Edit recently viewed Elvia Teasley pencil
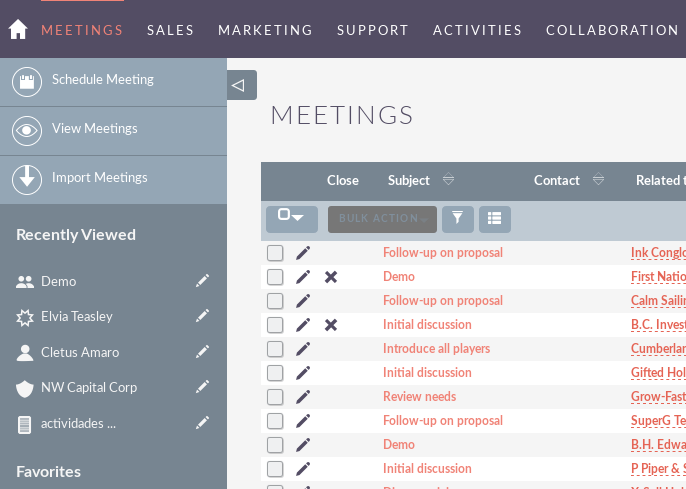This screenshot has height=489, width=686. [202, 316]
